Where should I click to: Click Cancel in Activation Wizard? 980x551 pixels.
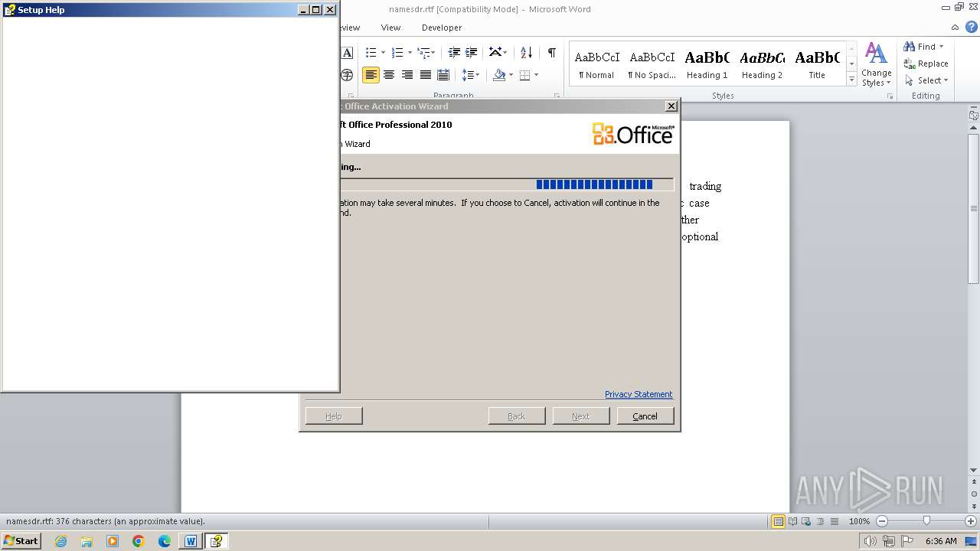[645, 416]
